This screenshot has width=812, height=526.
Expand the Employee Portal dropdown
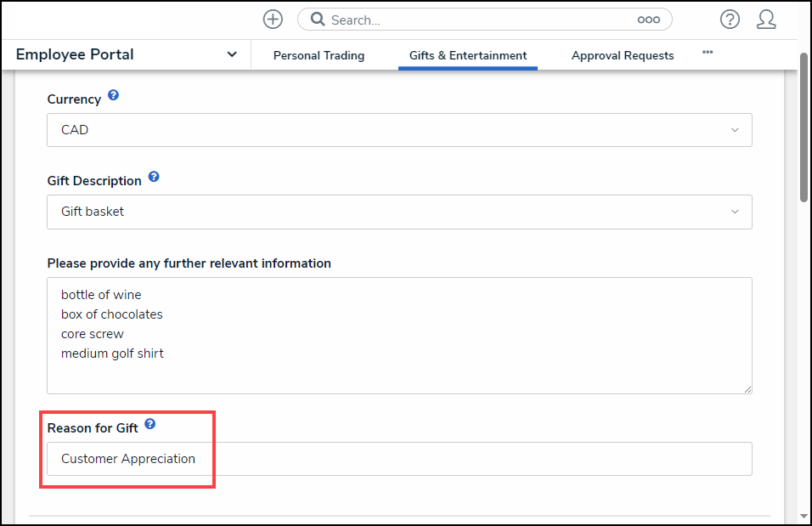[232, 54]
